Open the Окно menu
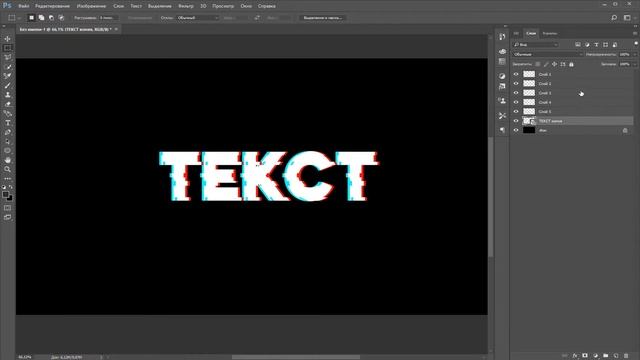The image size is (640, 360). click(x=246, y=6)
